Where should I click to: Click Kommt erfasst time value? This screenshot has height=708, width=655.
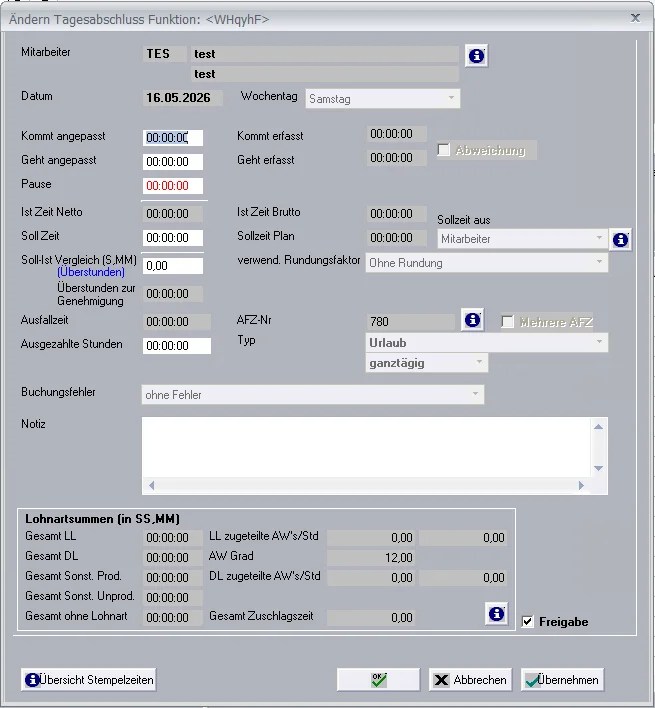(x=396, y=134)
